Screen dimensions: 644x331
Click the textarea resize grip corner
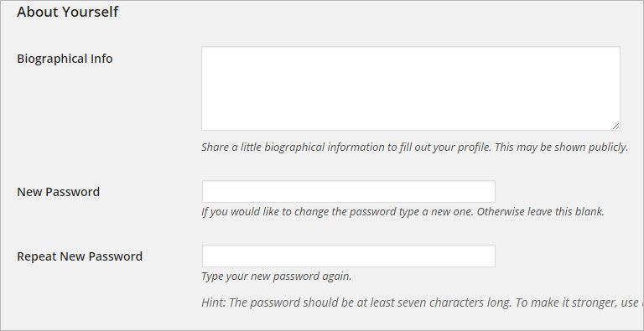615,127
